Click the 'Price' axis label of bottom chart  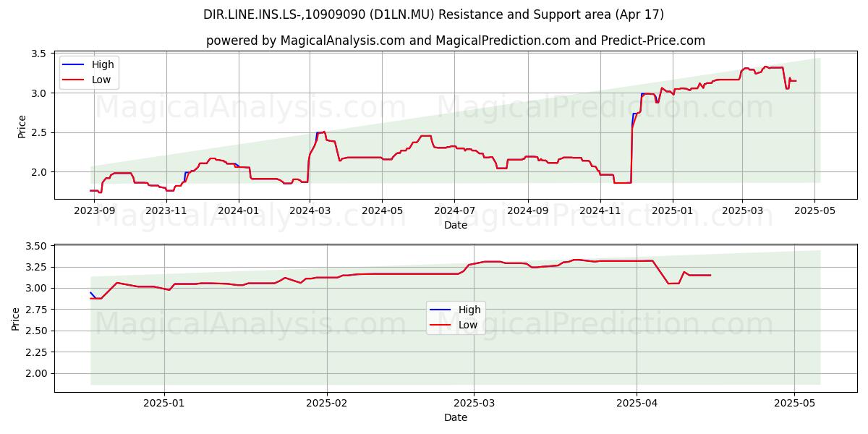click(16, 318)
